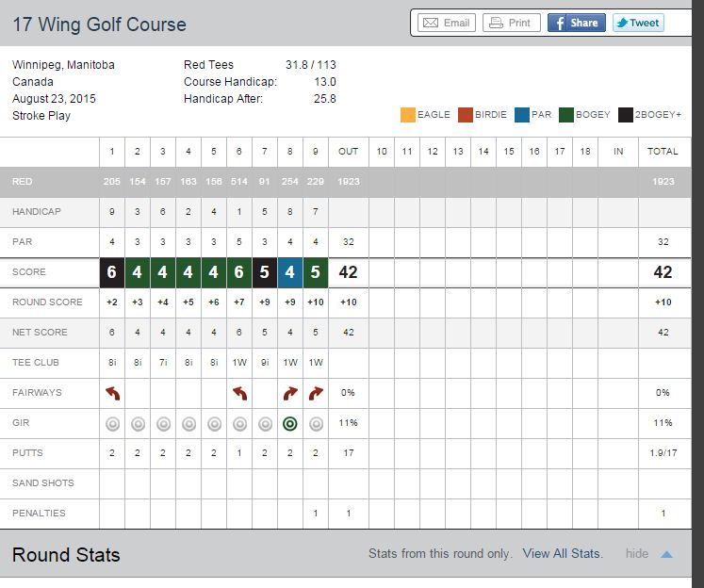Click the Email envelope icon
This screenshot has height=588, width=704.
coord(431,23)
